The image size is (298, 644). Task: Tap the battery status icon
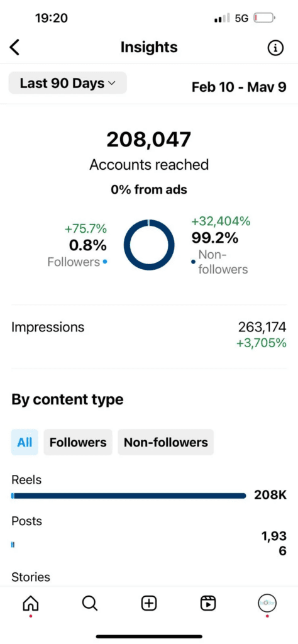point(264,18)
